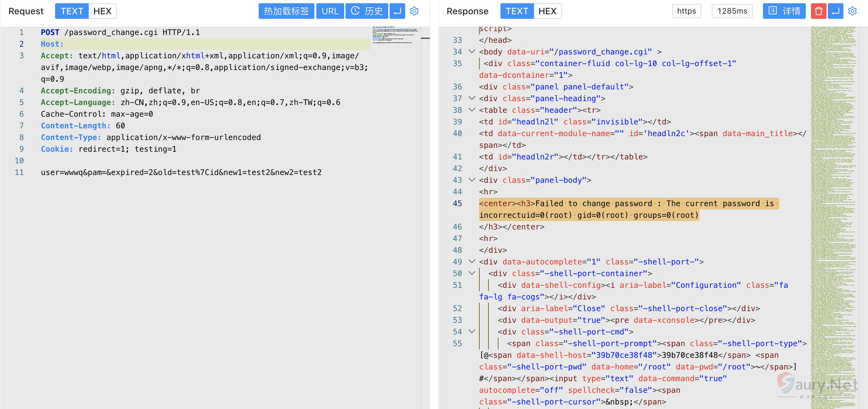Screen dimensions: 868x409
Task: Click the Request panel settings gear icon
Action: point(414,11)
